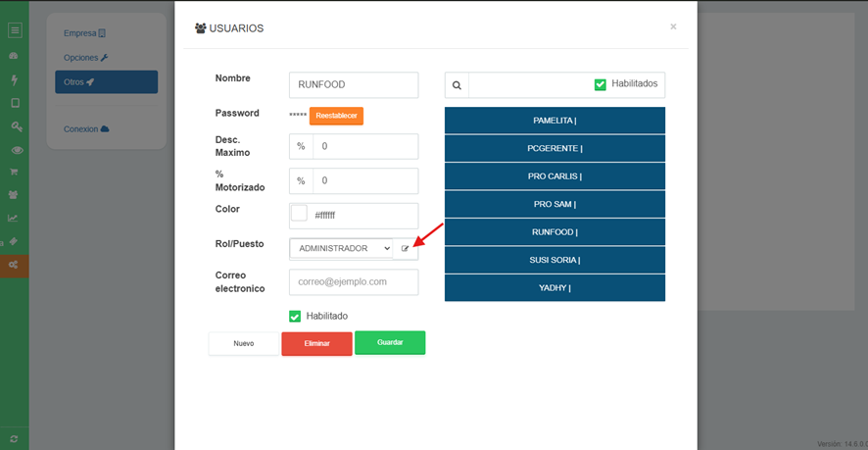Open the Rol/Puesto ADMINISTRADOR dropdown
The width and height of the screenshot is (868, 450).
(341, 248)
